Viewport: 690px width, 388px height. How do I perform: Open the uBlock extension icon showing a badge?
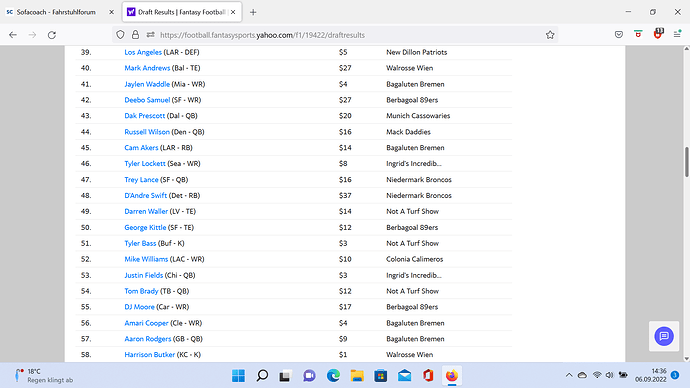coord(658,34)
